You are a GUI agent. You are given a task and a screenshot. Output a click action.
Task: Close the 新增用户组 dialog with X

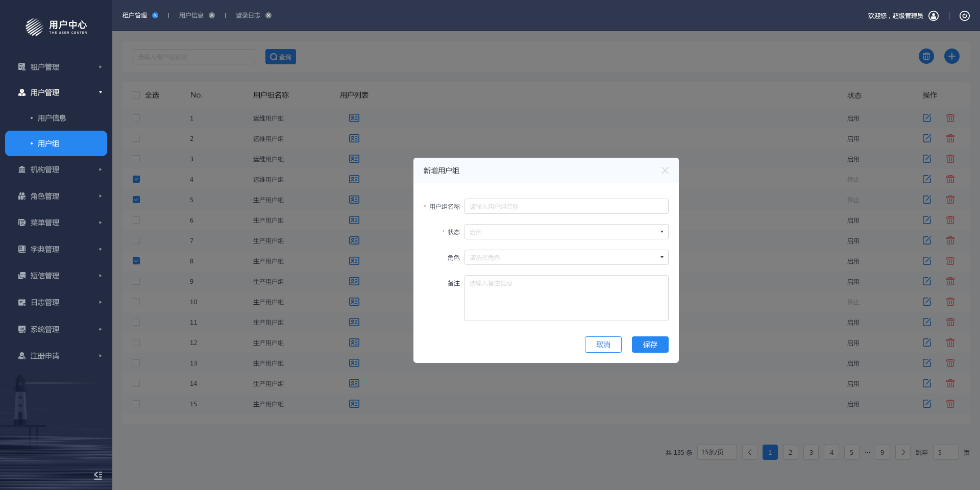665,170
